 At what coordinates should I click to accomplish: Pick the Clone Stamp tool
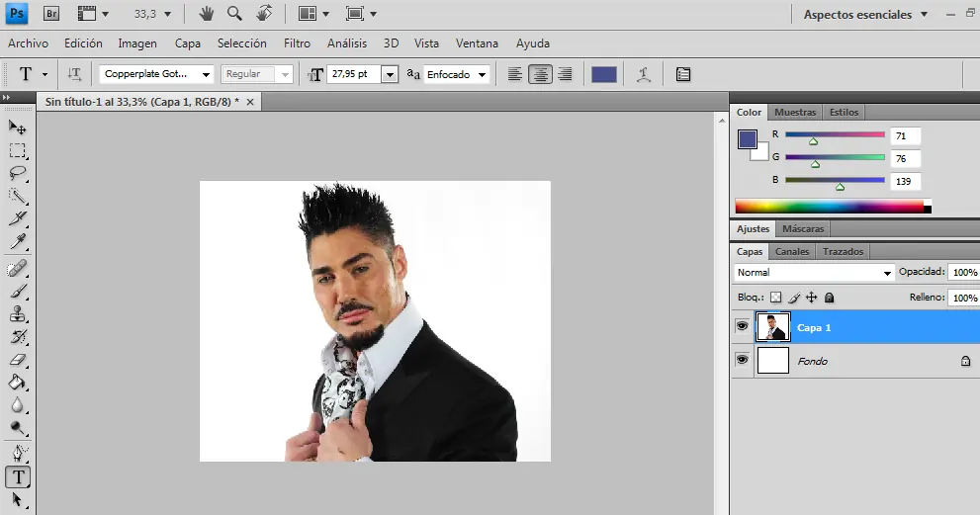(x=18, y=314)
